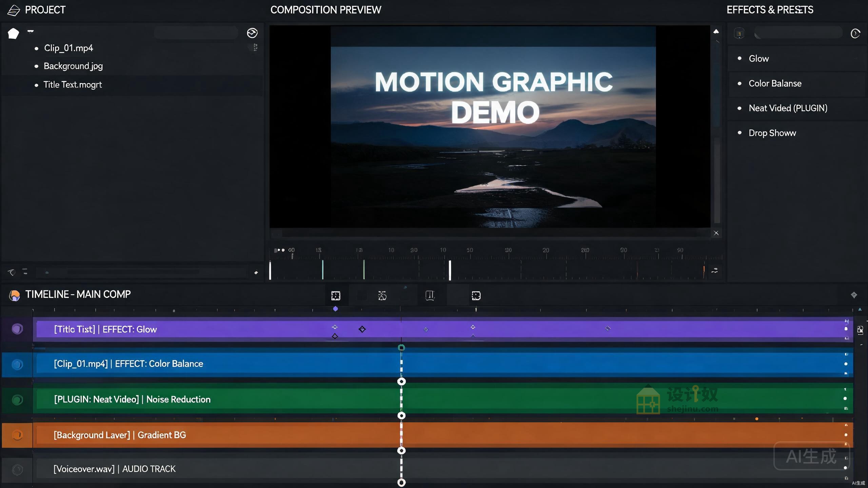Click the X icon below the composition preview

point(716,233)
